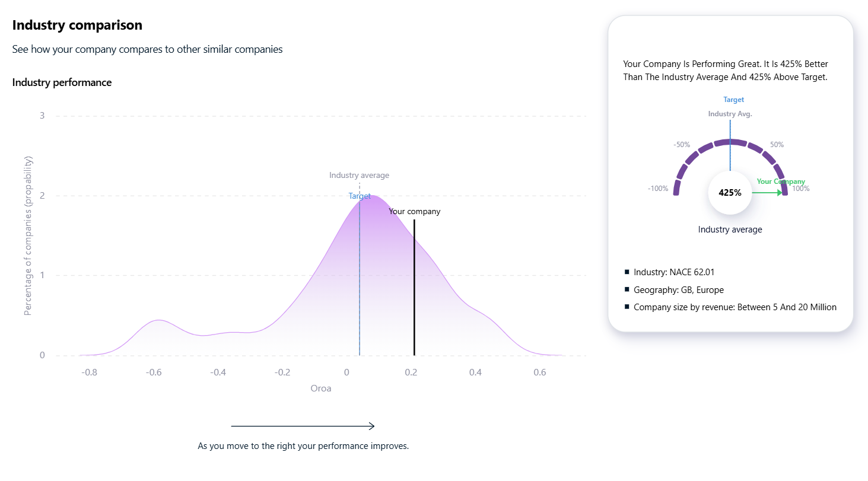Click the blue Target label above the gauge
The height and width of the screenshot is (481, 868).
pos(733,100)
